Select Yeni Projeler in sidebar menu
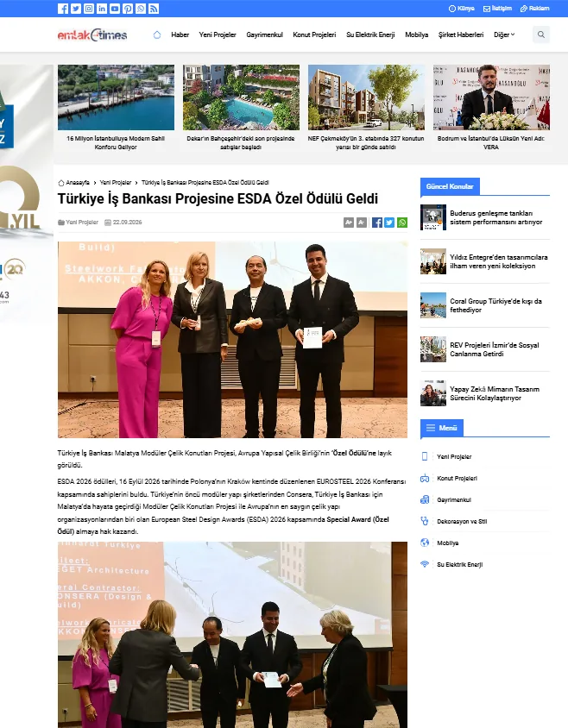Image resolution: width=568 pixels, height=728 pixels. (x=454, y=456)
